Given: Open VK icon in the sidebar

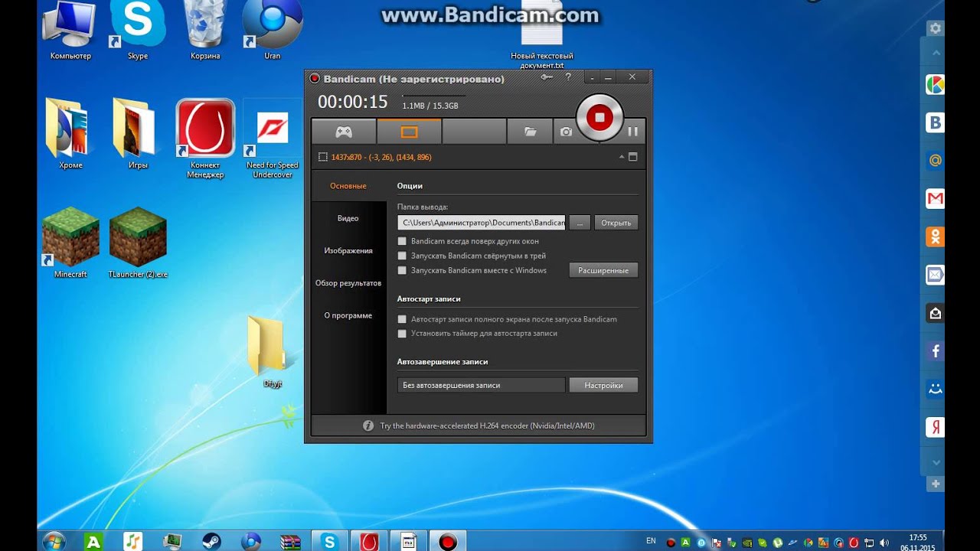Looking at the screenshot, I should [x=935, y=122].
